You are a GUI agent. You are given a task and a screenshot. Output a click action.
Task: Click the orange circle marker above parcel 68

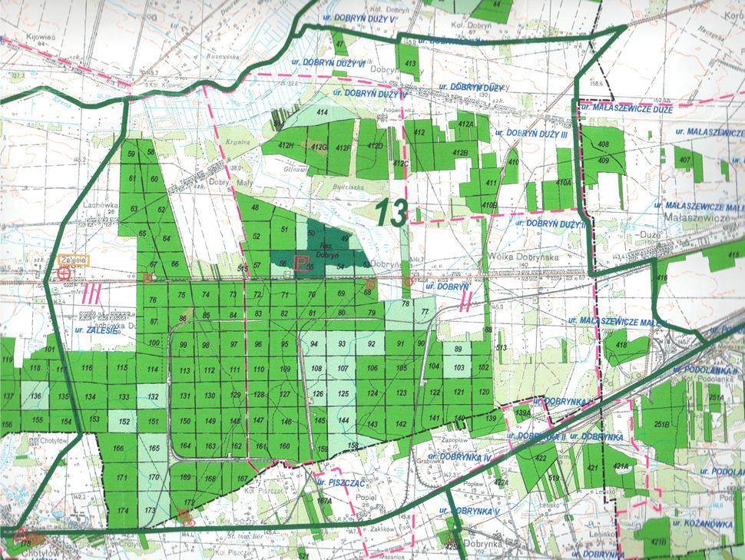click(x=371, y=284)
